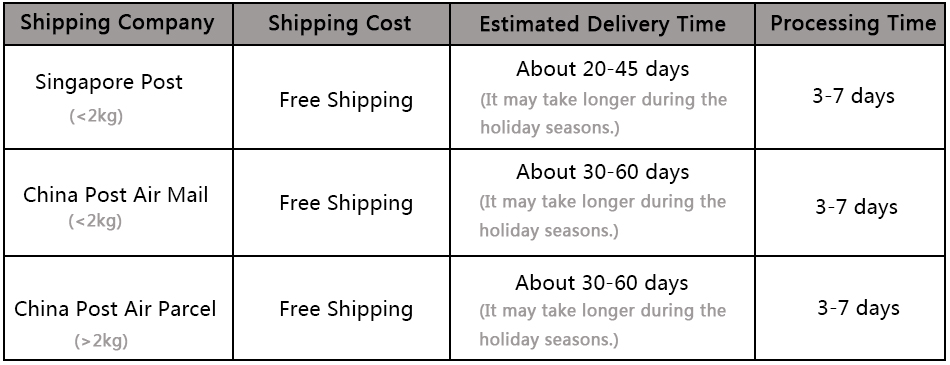Click 3-7 days in Air Mail row
This screenshot has height=365, width=950.
(x=855, y=207)
